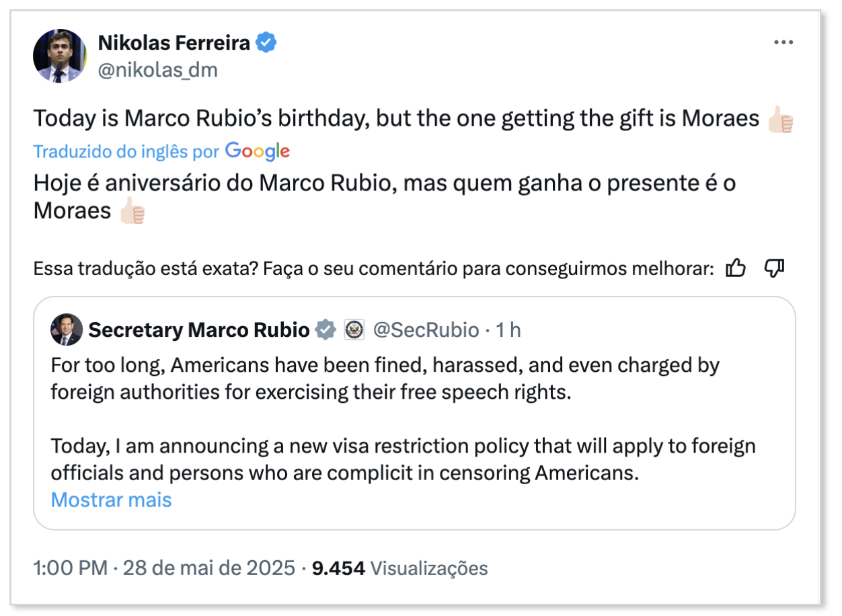The image size is (842, 616).
Task: Click the "1 h" quoted post timestamp
Action: point(508,330)
